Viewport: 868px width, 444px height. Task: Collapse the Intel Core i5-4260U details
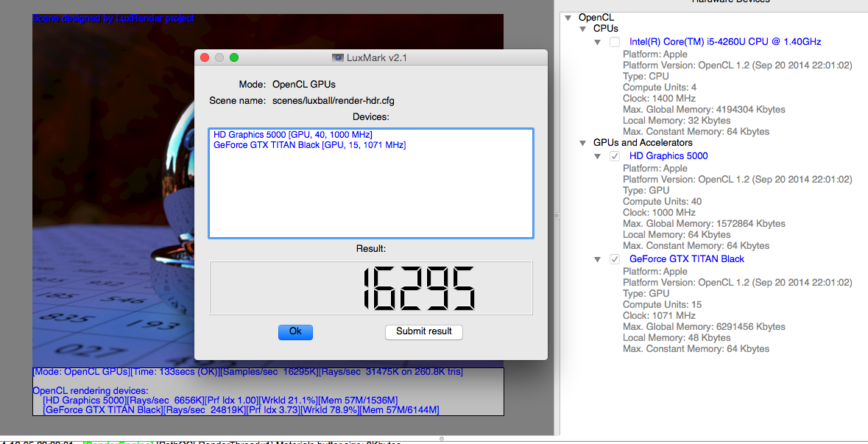coord(598,42)
